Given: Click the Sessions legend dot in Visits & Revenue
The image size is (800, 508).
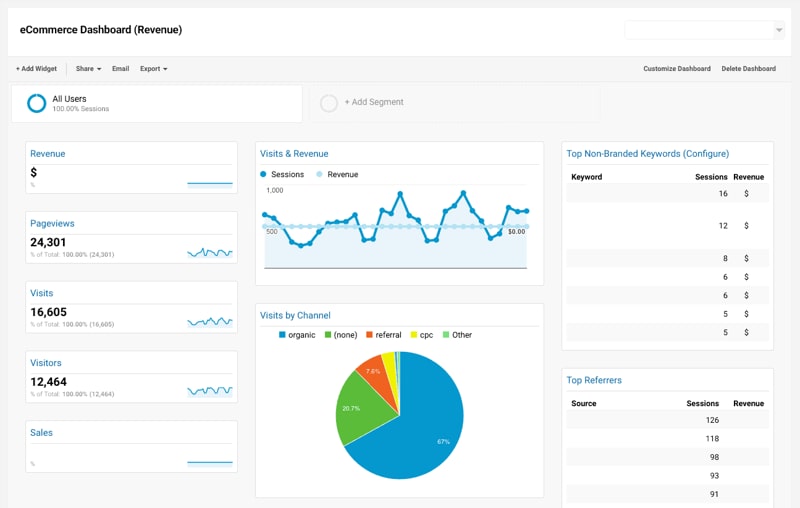Looking at the screenshot, I should click(x=263, y=174).
